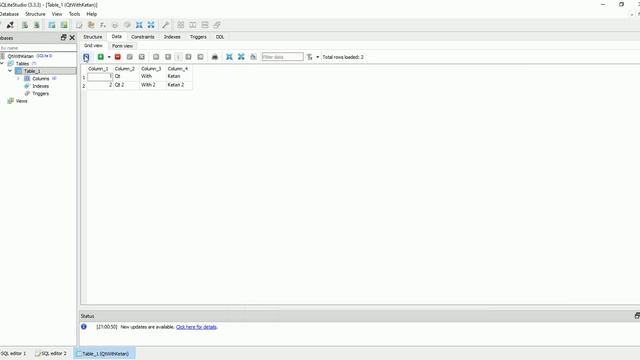Viewport: 640px width, 360px height.
Task: Go to next page of data rows
Action: (188, 57)
